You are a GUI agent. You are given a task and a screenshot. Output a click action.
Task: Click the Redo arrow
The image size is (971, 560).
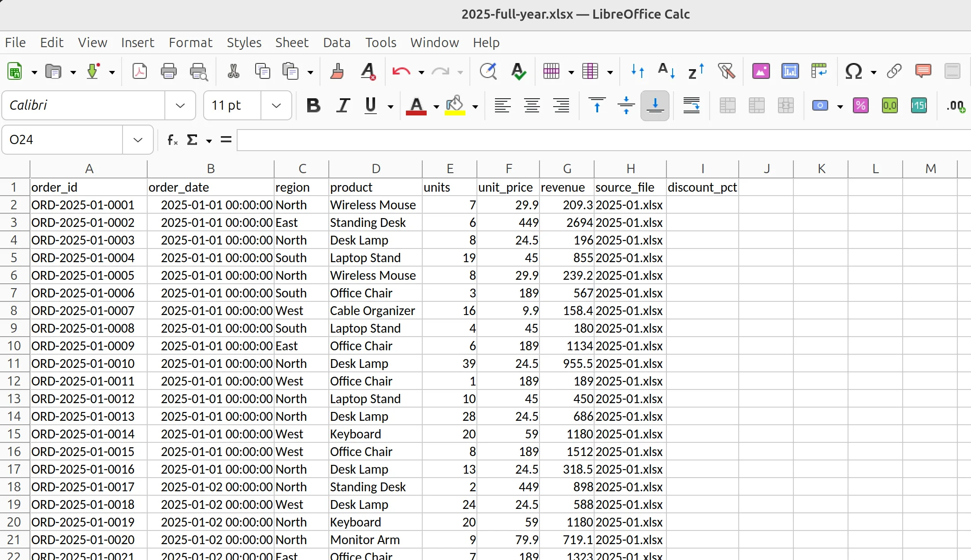440,71
